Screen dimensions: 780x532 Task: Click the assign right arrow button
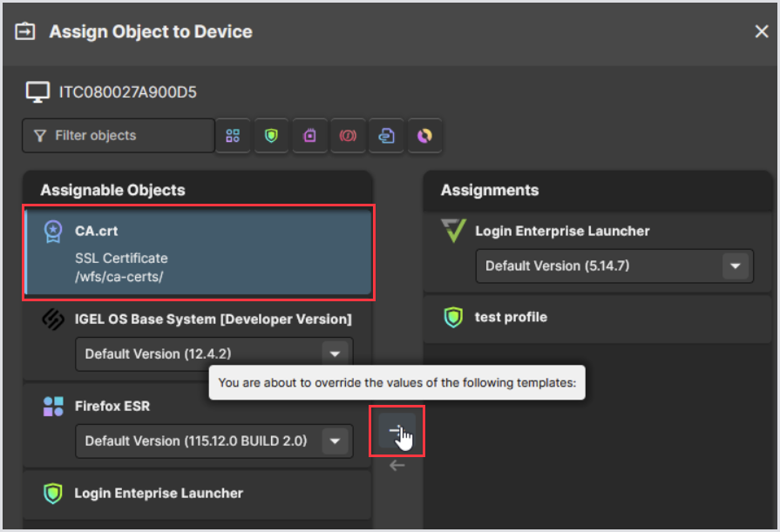pos(397,431)
